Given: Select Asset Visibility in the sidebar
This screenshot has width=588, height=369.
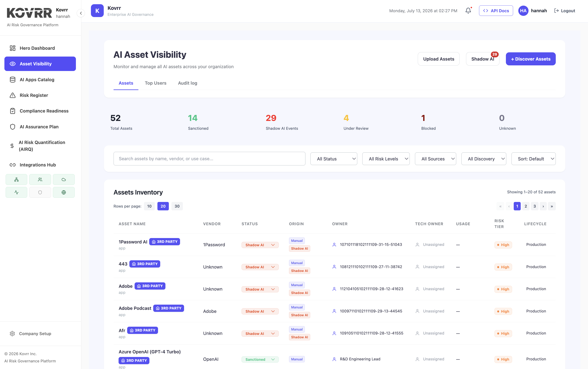Looking at the screenshot, I should (x=40, y=64).
